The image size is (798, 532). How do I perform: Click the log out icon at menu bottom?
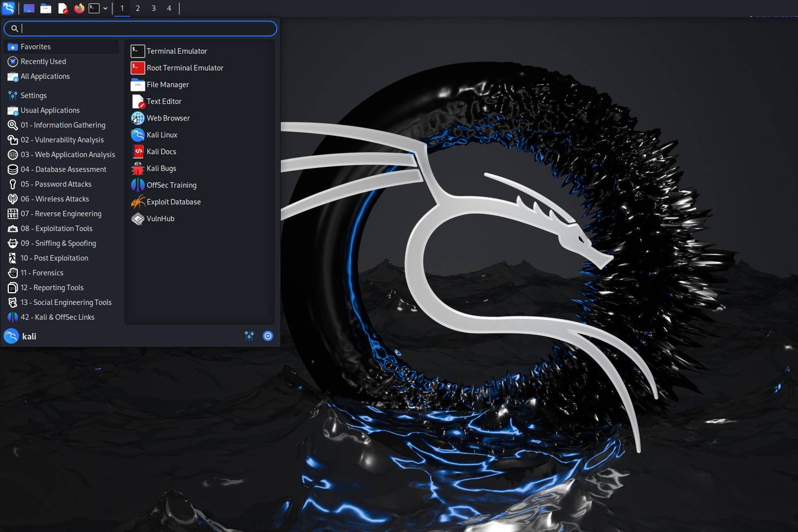pos(268,336)
